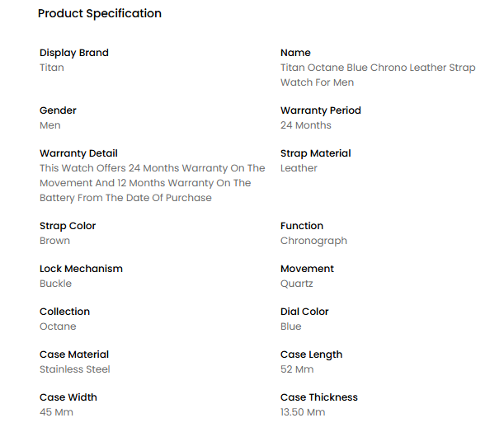Select the Warranty Detail label
Image resolution: width=504 pixels, height=432 pixels.
coord(78,153)
